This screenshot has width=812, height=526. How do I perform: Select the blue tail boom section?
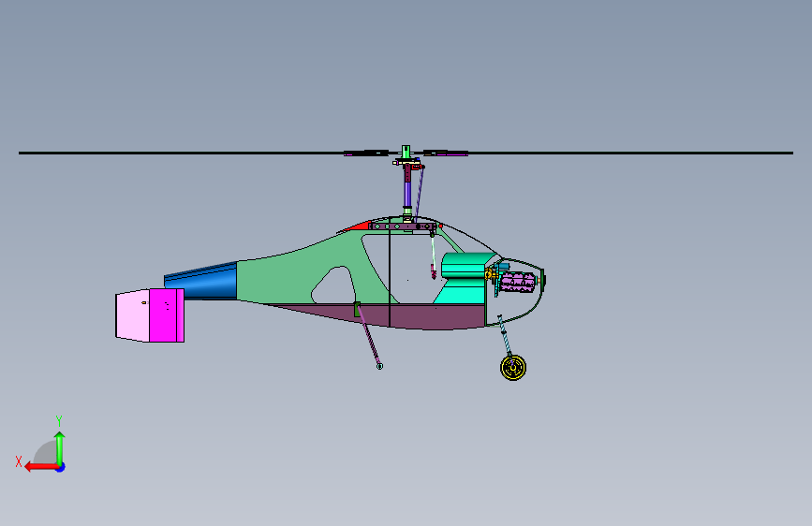coord(202,281)
